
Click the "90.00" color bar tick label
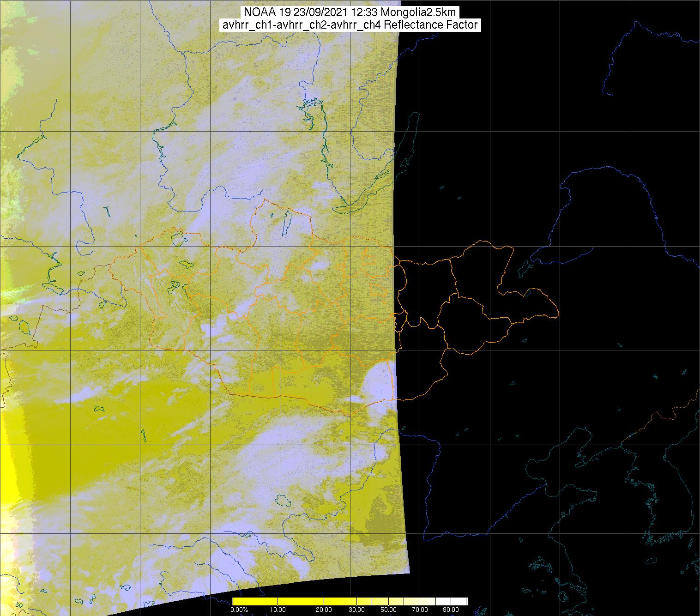click(451, 610)
